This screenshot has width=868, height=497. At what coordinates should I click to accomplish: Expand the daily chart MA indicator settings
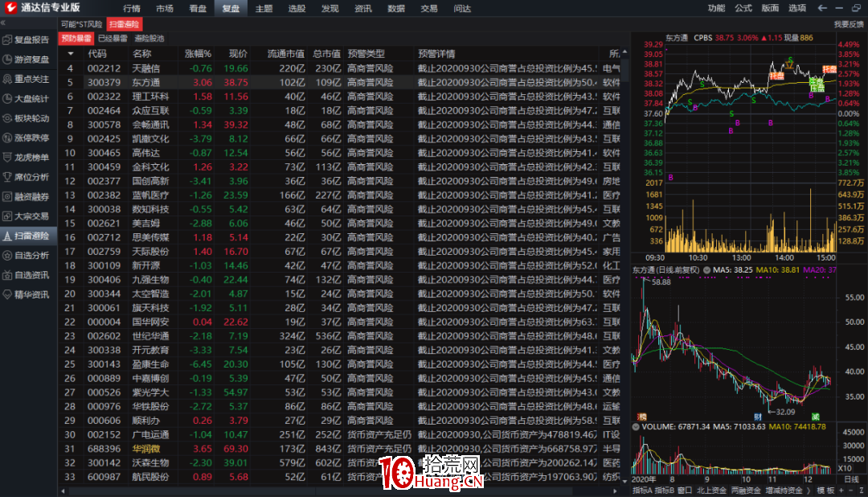click(706, 270)
